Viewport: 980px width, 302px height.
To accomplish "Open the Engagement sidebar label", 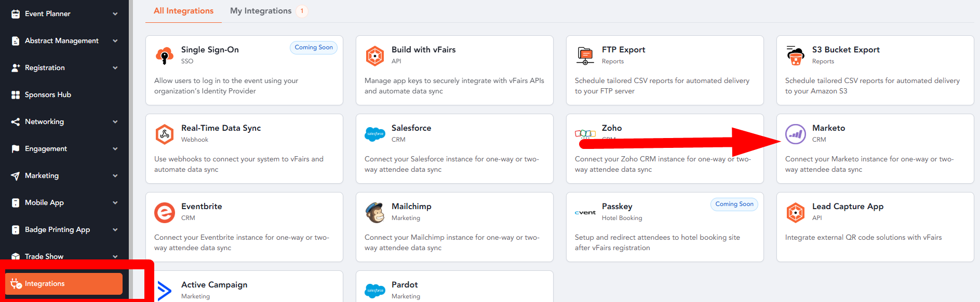I will pyautogui.click(x=46, y=149).
